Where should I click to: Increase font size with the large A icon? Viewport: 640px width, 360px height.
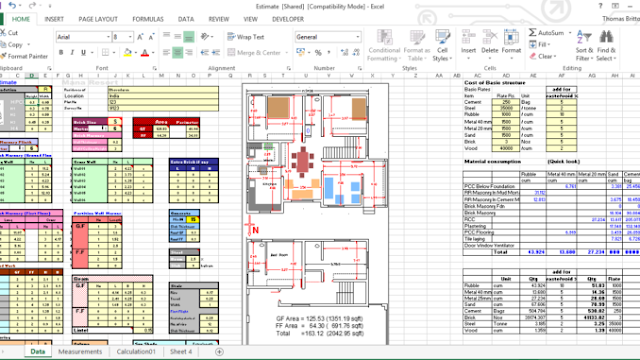140,37
